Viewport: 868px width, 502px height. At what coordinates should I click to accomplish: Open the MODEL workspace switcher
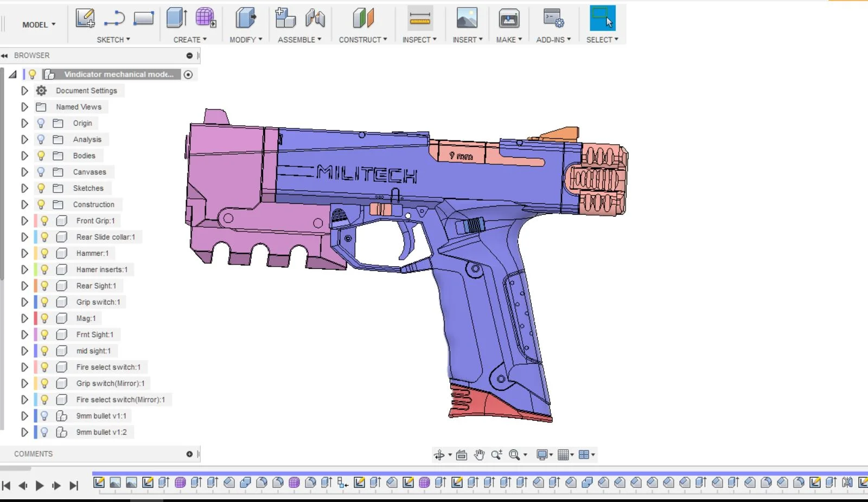pyautogui.click(x=35, y=24)
